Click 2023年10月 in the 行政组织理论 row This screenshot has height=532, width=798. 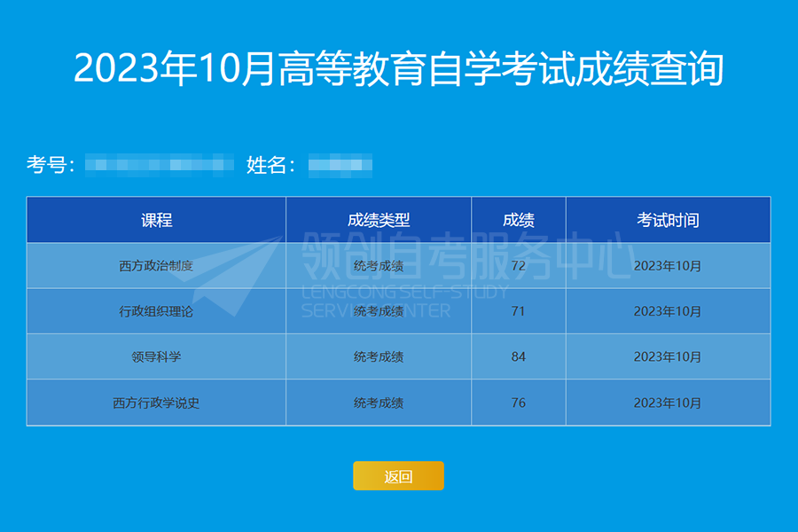coord(669,311)
